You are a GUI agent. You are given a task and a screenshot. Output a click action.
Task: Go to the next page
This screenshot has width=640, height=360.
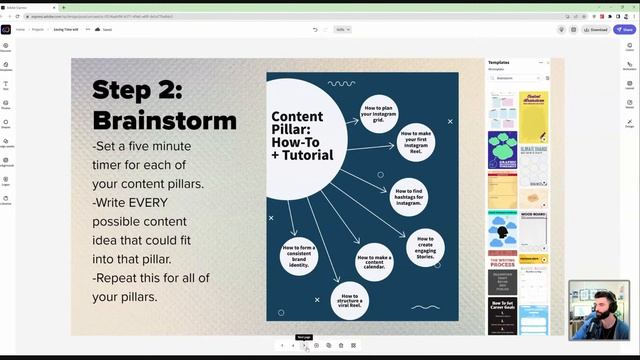coord(304,345)
